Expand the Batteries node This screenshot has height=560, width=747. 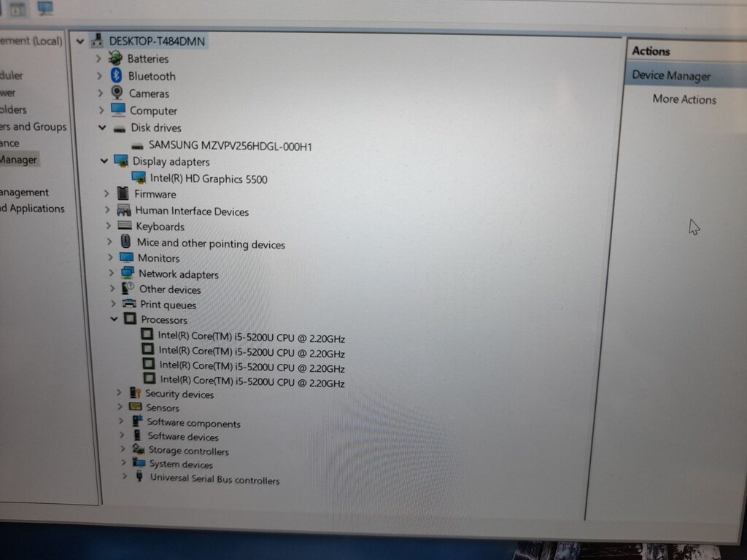pos(98,58)
